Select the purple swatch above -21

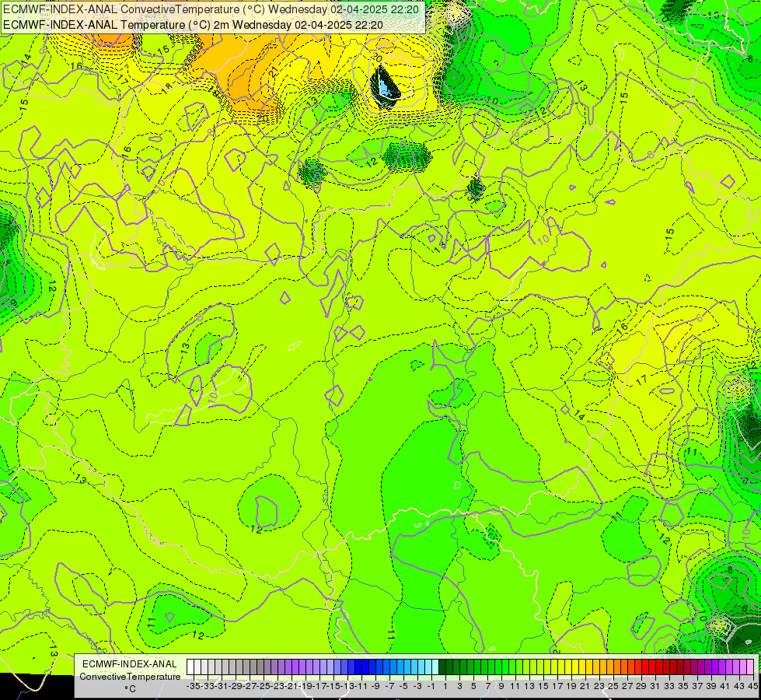pos(288,667)
